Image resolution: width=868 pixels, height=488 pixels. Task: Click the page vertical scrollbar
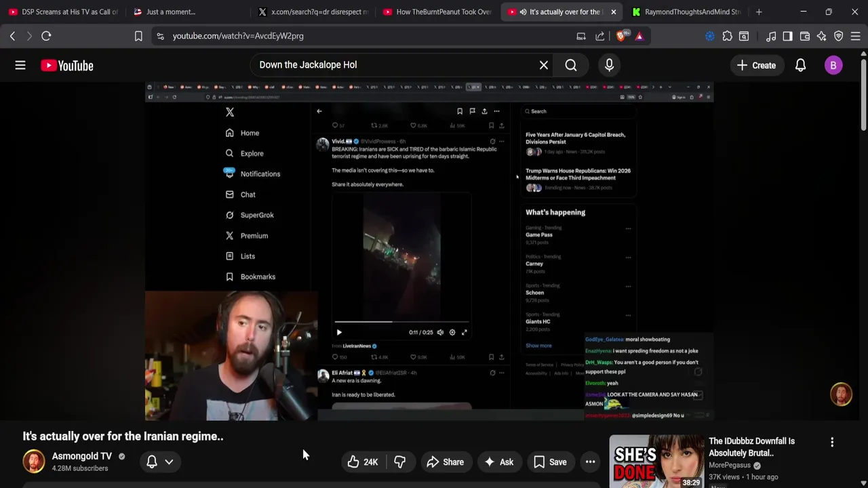[x=863, y=95]
